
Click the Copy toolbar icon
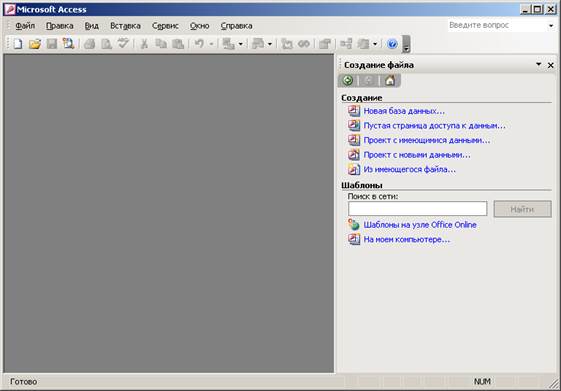point(161,44)
